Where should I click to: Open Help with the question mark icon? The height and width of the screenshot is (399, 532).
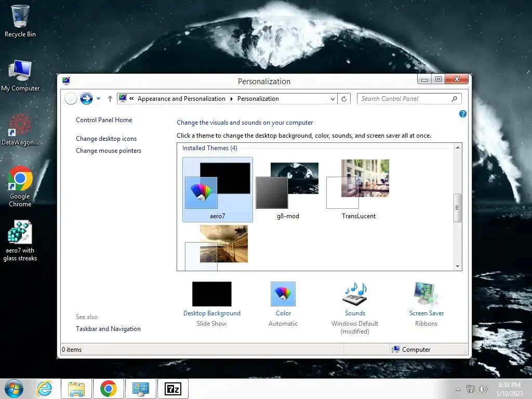point(463,114)
